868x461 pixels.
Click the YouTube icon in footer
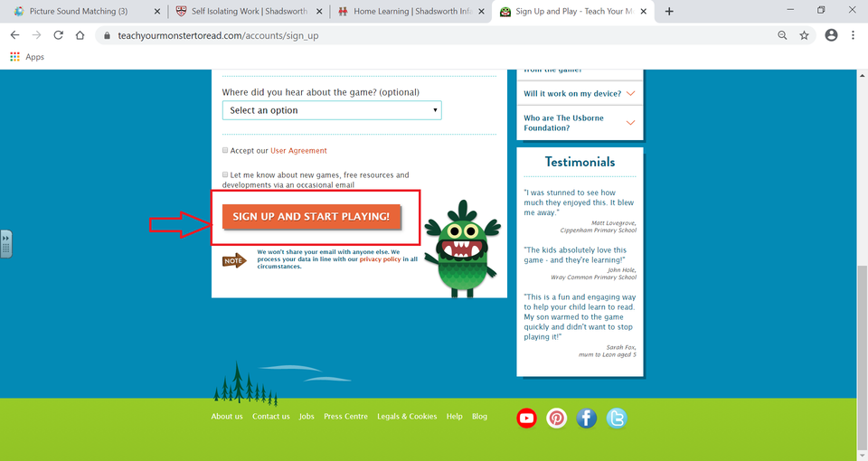click(526, 419)
